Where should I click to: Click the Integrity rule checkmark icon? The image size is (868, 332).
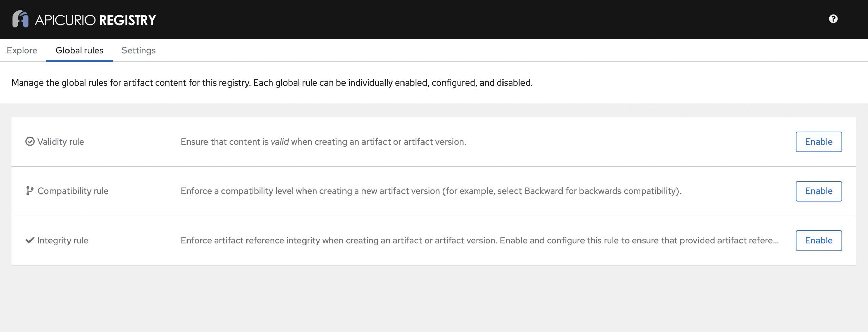30,240
